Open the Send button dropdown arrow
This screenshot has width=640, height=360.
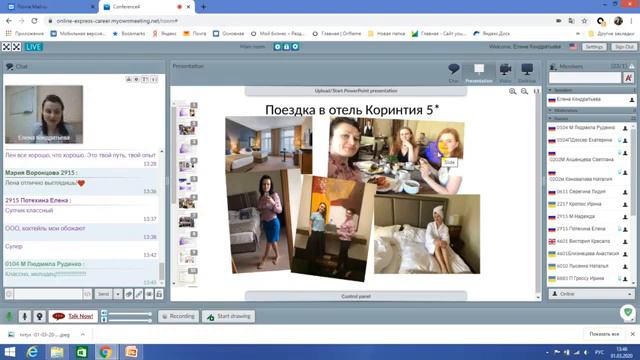118,294
